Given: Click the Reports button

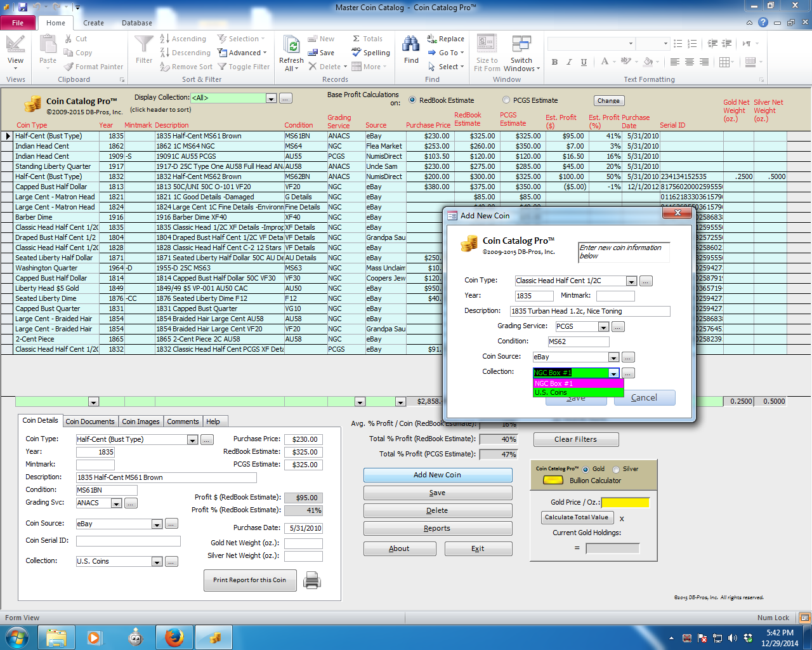Looking at the screenshot, I should [438, 528].
